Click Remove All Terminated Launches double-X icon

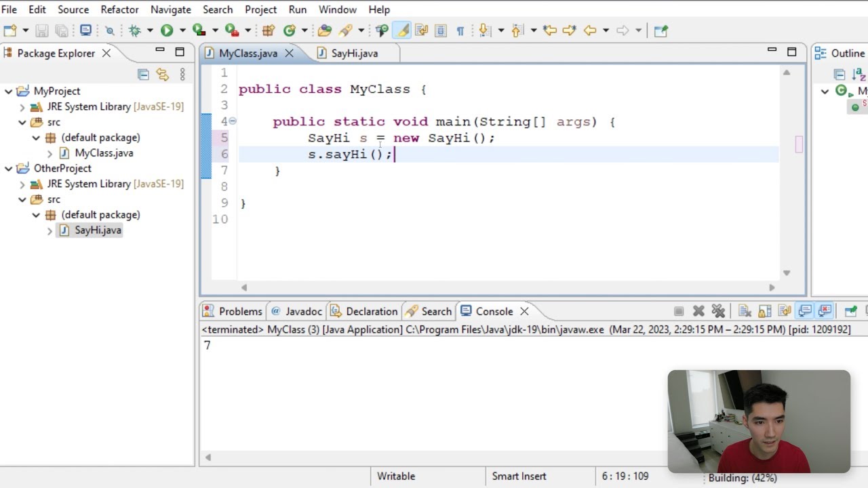click(718, 311)
